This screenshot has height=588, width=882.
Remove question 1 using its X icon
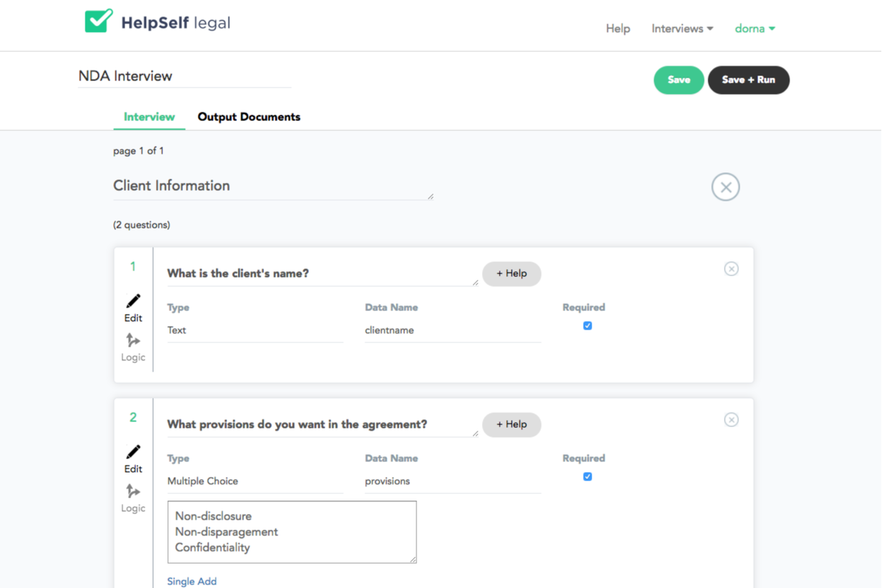(731, 269)
